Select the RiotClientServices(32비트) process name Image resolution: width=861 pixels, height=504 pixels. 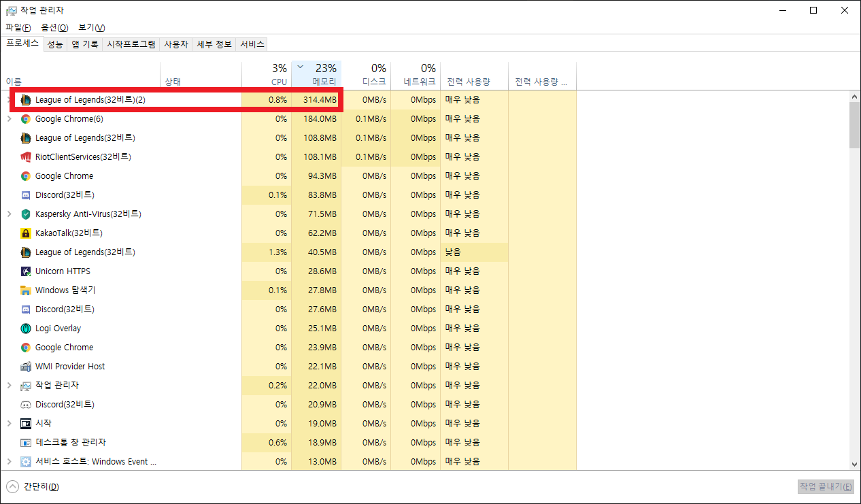click(83, 157)
